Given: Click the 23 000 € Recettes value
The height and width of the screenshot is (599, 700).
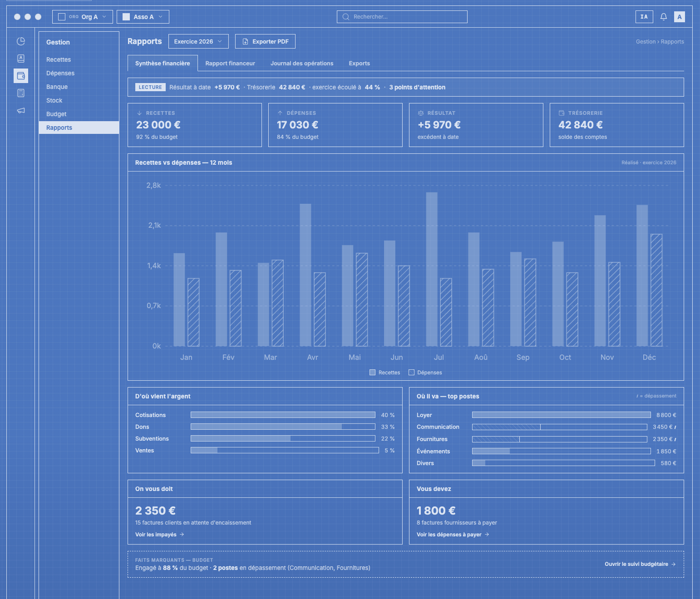Looking at the screenshot, I should pos(158,125).
